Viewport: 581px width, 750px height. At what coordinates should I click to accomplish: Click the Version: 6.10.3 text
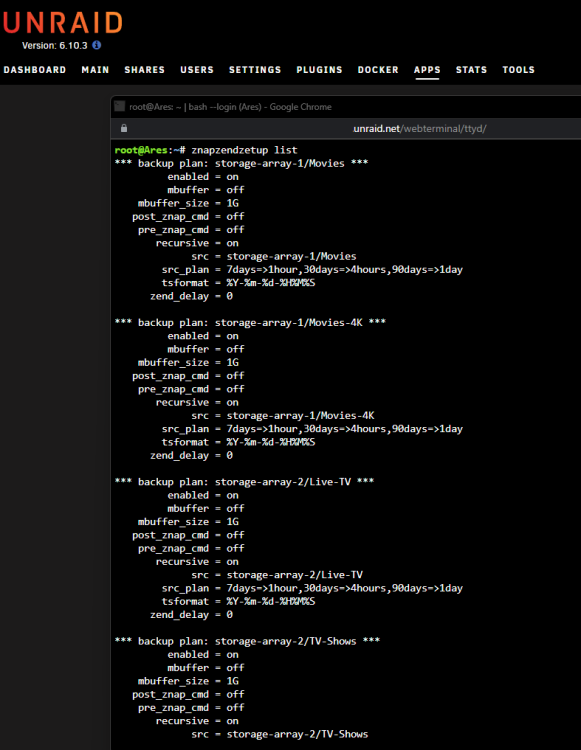(55, 45)
